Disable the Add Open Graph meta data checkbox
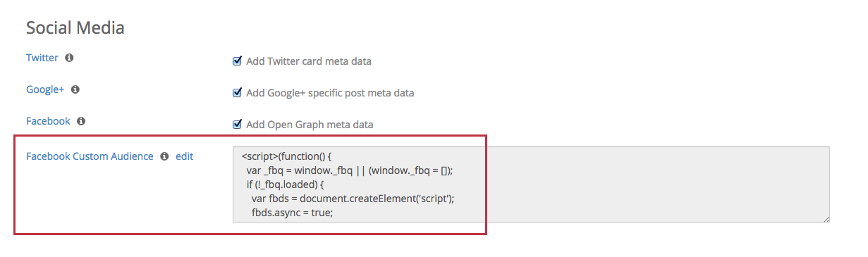Viewport: 868px width, 257px height. coord(237,124)
